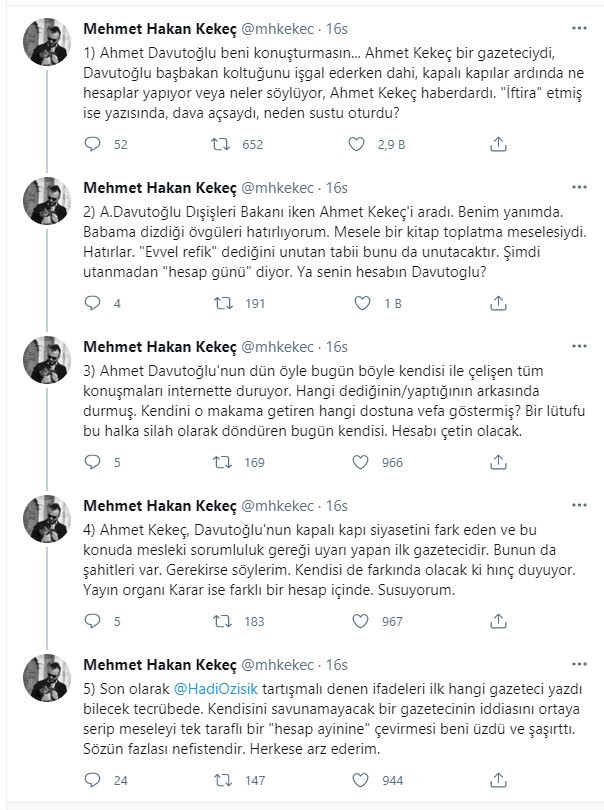Expand the three-dot menu on fifth tweet

[x=579, y=664]
